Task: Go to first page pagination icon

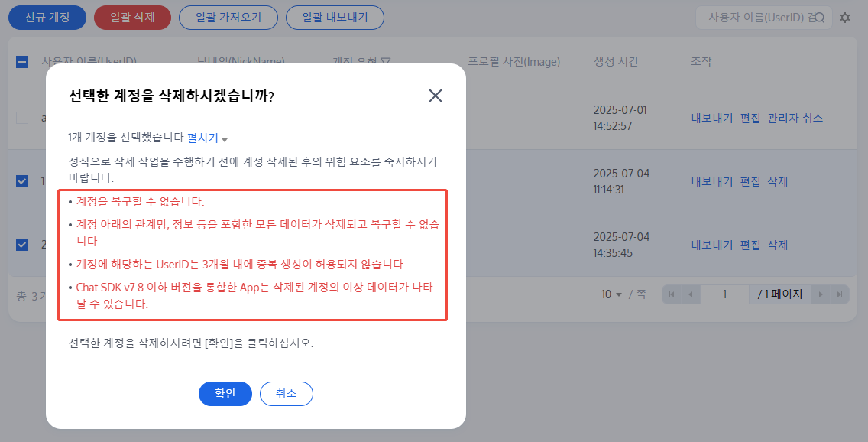Action: 672,294
